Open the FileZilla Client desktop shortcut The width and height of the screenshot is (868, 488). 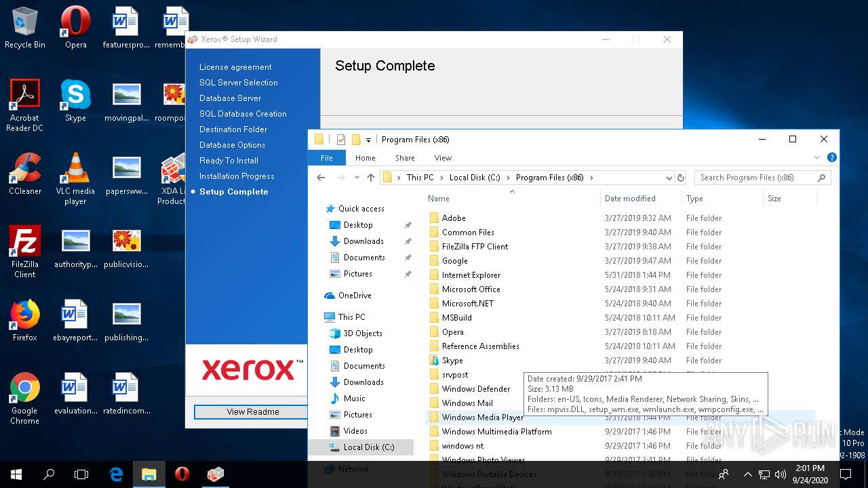pyautogui.click(x=25, y=252)
